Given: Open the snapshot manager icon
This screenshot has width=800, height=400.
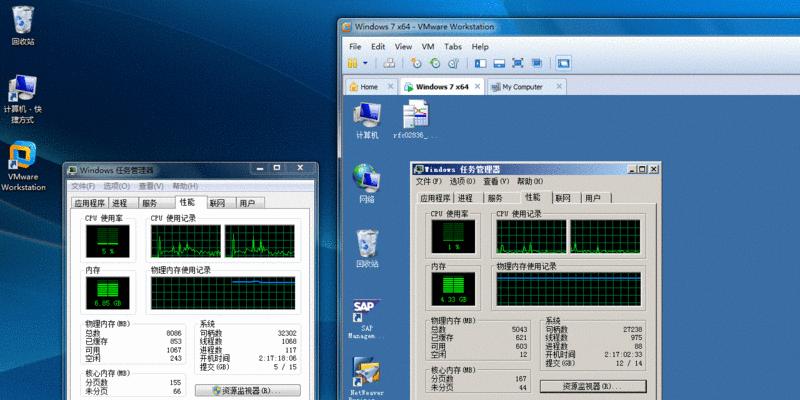Looking at the screenshot, I should (x=453, y=63).
